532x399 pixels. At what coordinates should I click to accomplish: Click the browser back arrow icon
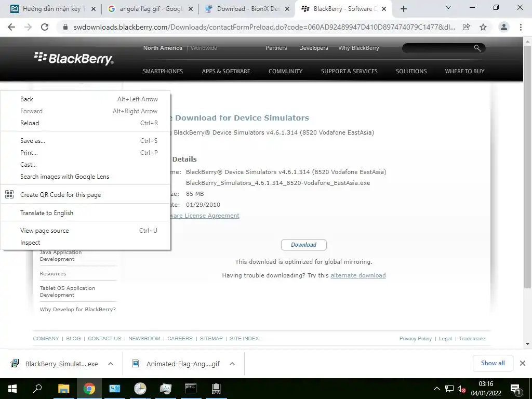(x=11, y=27)
